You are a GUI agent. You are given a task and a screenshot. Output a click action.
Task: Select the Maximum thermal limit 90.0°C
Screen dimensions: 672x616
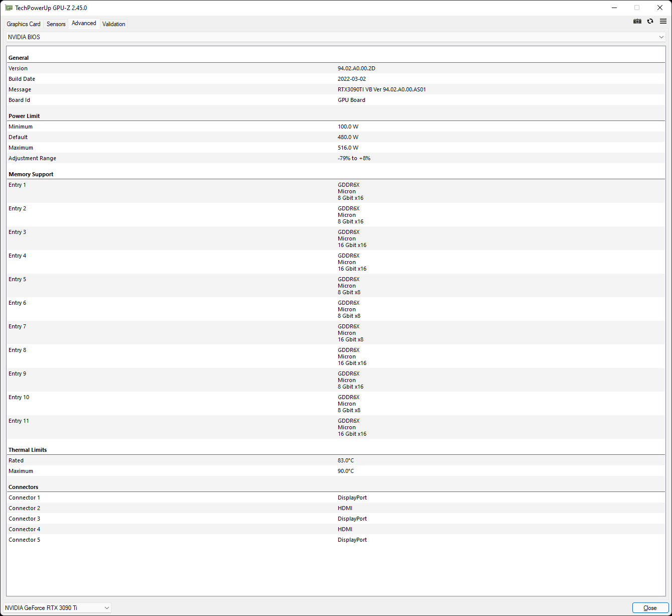click(346, 471)
